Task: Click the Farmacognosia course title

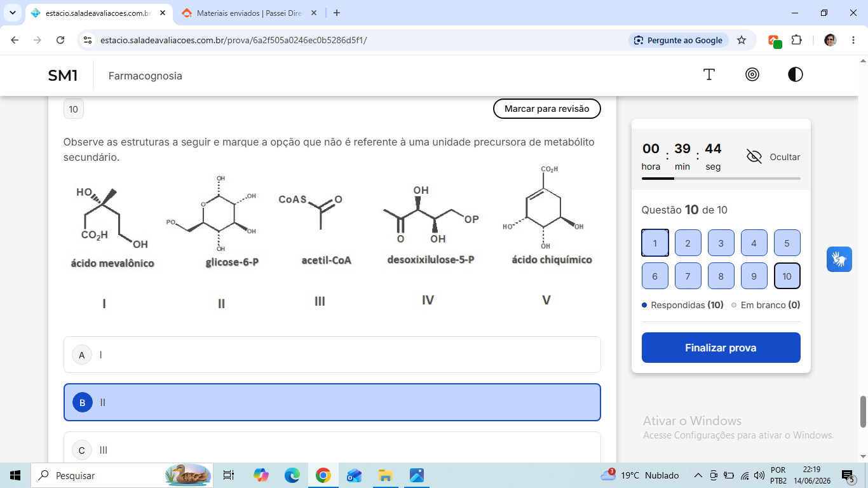Action: (x=146, y=76)
